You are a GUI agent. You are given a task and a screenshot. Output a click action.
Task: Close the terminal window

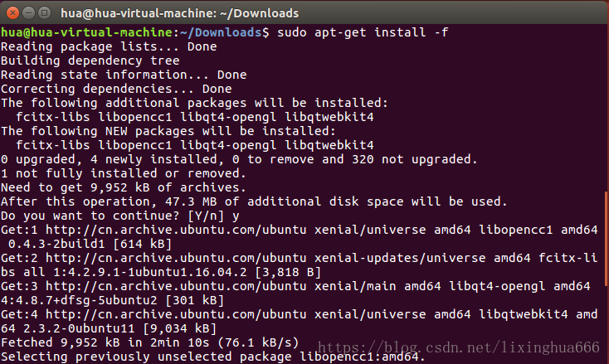(12, 13)
